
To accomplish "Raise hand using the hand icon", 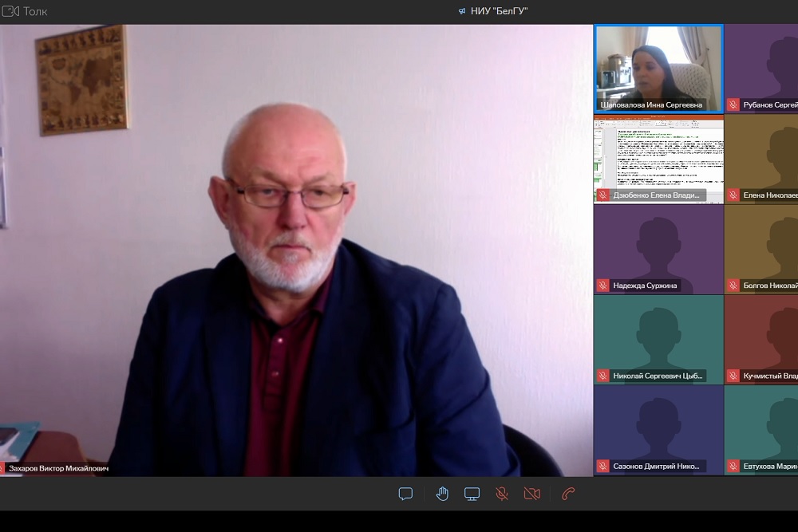I will pyautogui.click(x=442, y=494).
